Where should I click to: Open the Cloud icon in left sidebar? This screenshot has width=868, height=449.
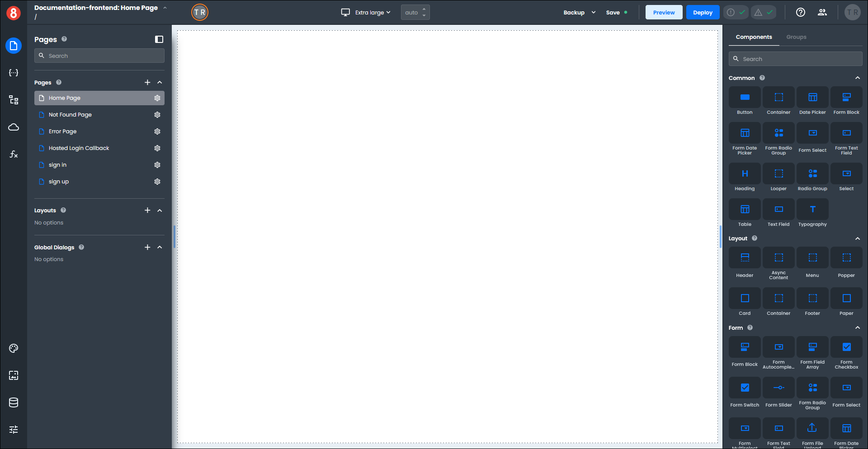click(14, 127)
